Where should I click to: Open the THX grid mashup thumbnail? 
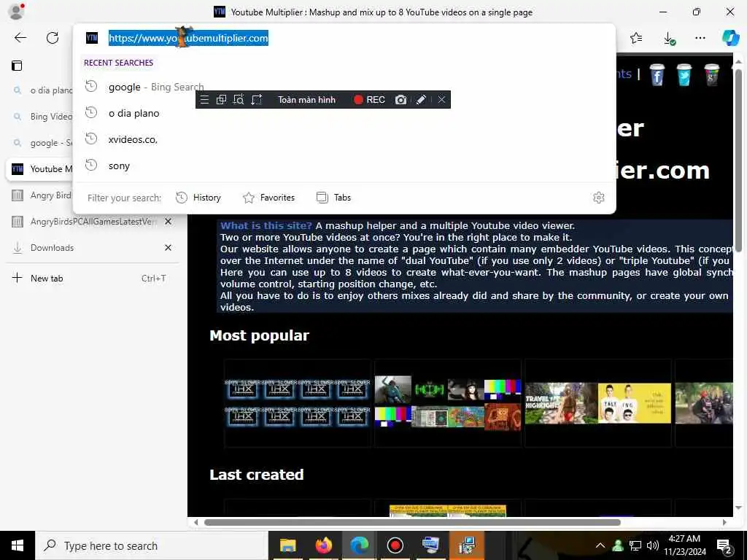pyautogui.click(x=298, y=402)
